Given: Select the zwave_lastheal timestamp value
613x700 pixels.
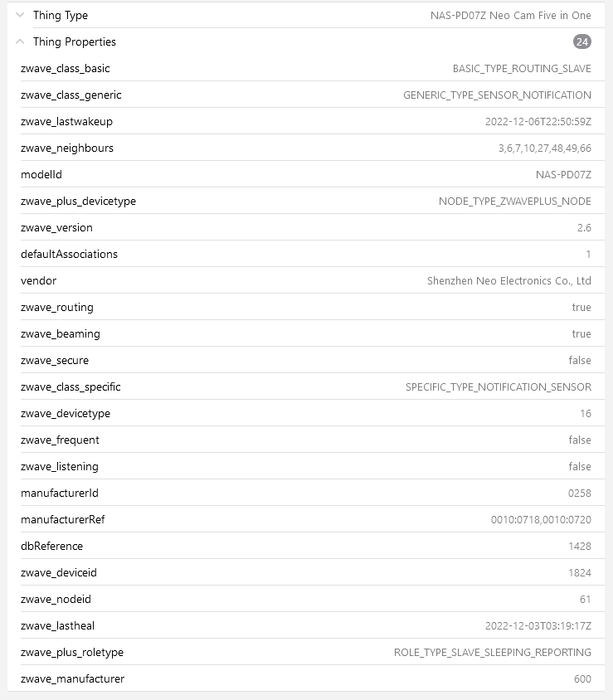Looking at the screenshot, I should point(538,625).
